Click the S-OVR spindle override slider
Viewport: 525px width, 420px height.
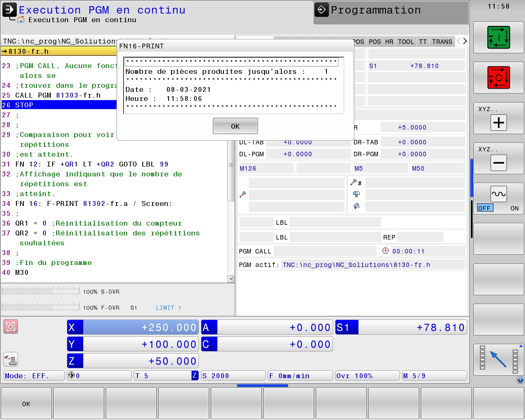pos(41,291)
